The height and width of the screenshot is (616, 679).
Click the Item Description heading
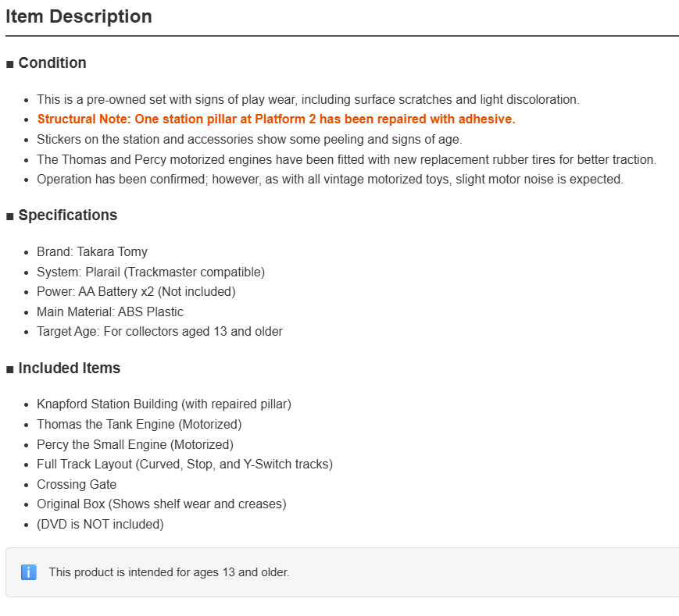[x=79, y=16]
